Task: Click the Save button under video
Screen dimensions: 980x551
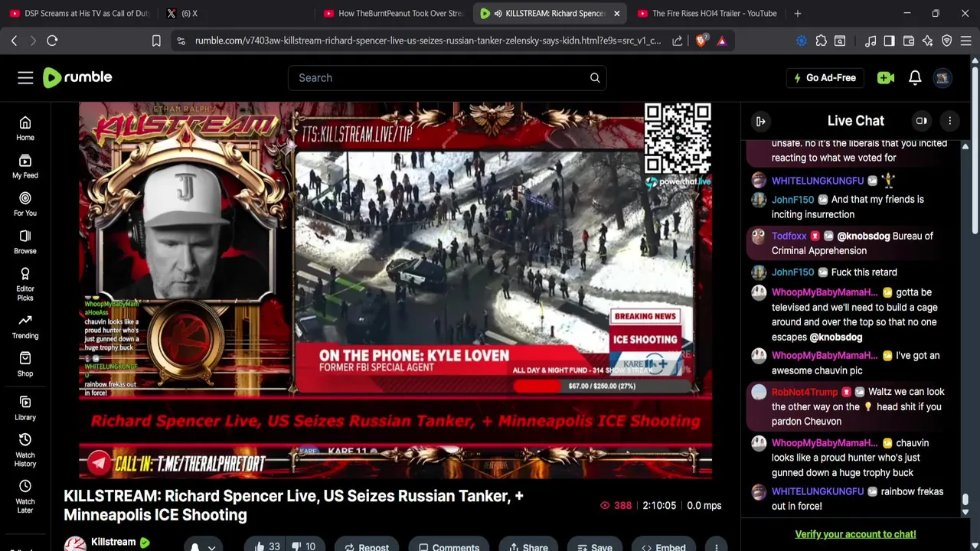Action: pyautogui.click(x=594, y=546)
